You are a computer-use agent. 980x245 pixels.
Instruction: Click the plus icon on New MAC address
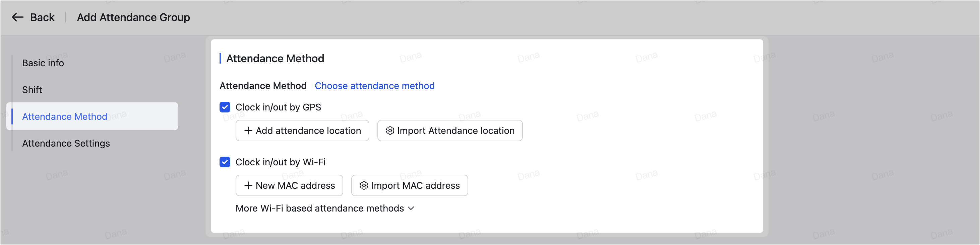tap(248, 185)
